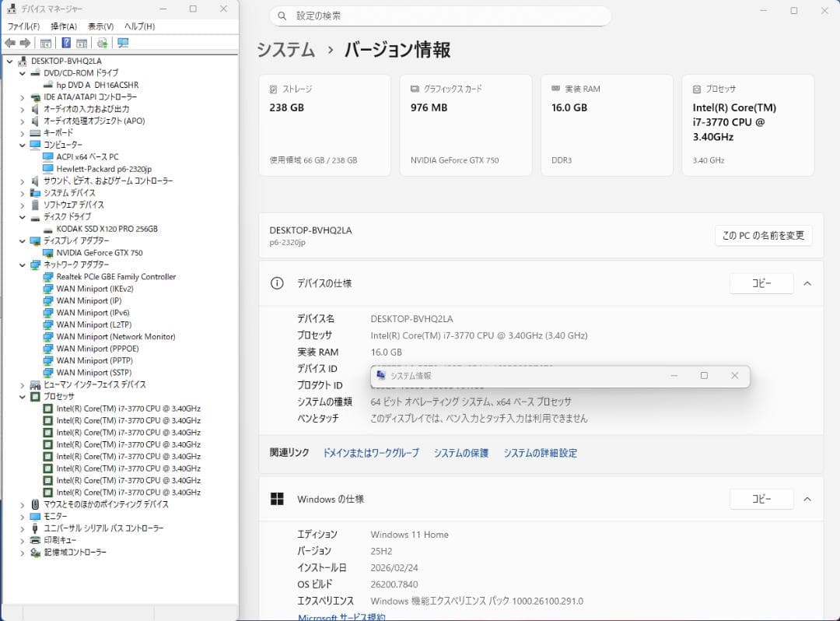This screenshot has height=621, width=840.
Task: Click the NVIDIA GeForce GTX 750 adapter icon
Action: click(x=47, y=253)
